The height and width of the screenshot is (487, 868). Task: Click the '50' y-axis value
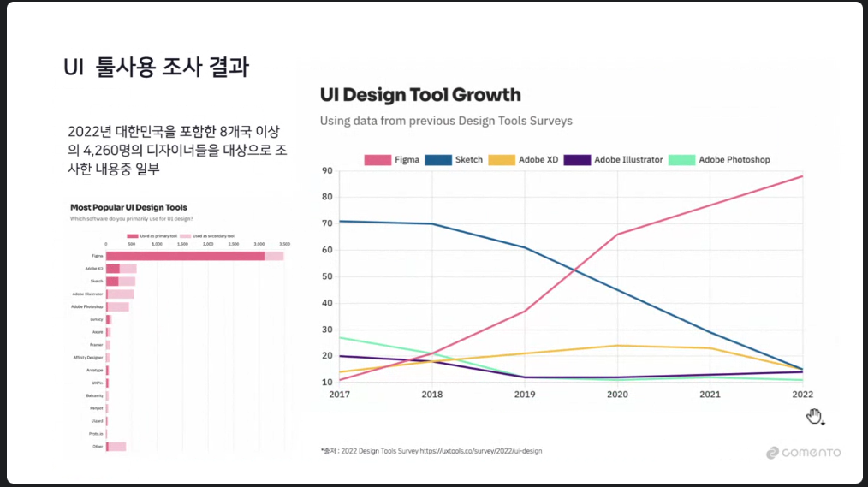(327, 276)
